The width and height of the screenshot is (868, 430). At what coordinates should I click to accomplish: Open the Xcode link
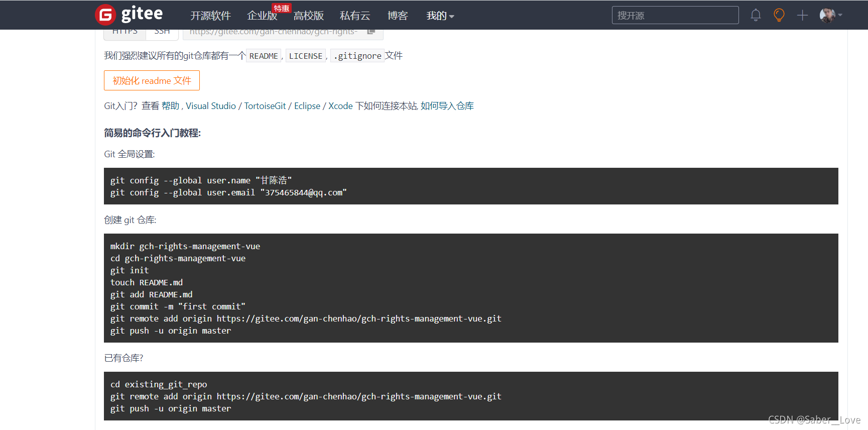340,106
